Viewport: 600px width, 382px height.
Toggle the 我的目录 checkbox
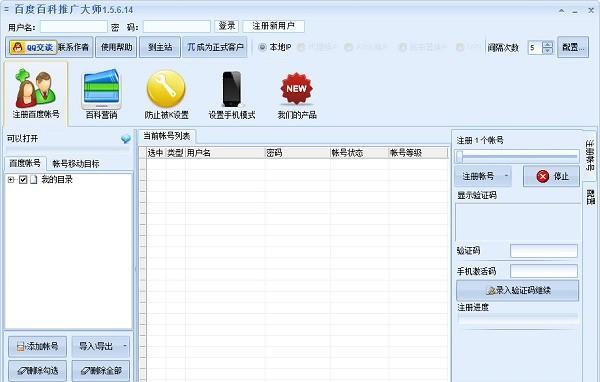click(x=23, y=180)
